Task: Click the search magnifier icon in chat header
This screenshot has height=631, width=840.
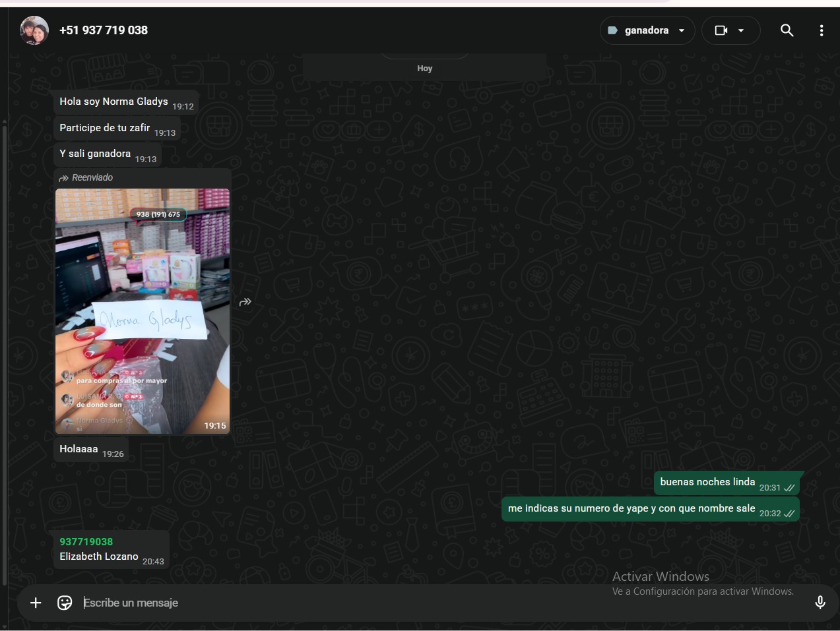Action: tap(787, 30)
